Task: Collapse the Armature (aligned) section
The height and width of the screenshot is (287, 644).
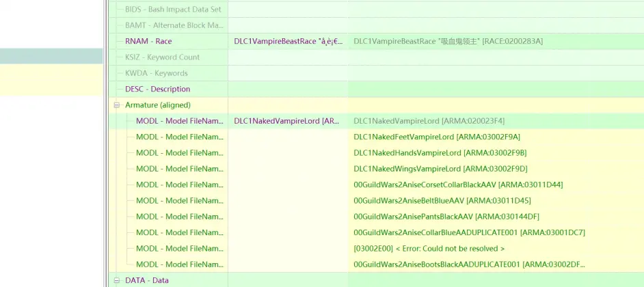Action: click(117, 105)
